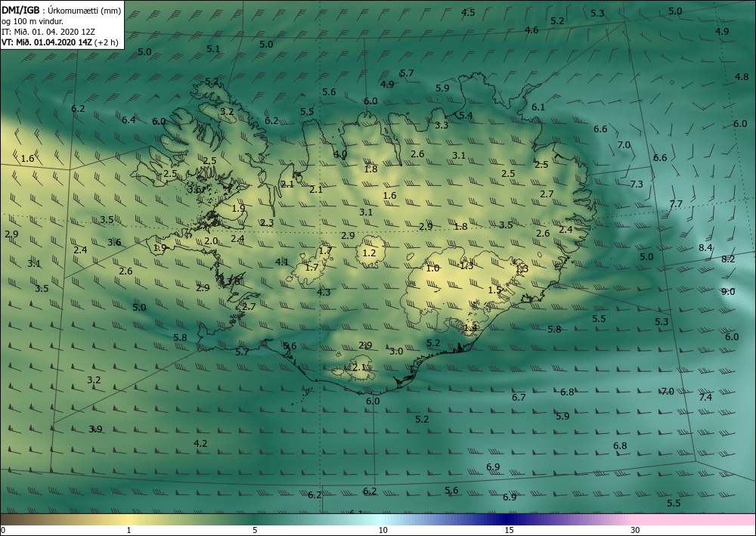The image size is (756, 536).
Task: Click the map value '7.7'
Action: [676, 204]
